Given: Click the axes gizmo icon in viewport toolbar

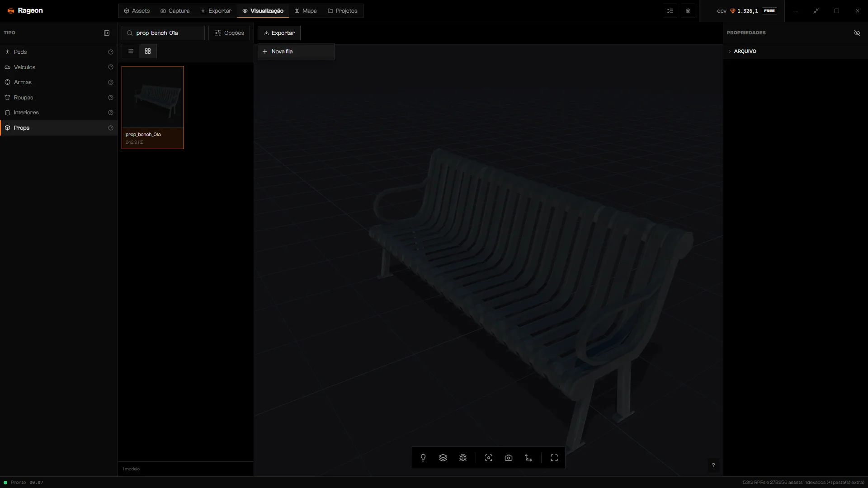Looking at the screenshot, I should pos(528,458).
